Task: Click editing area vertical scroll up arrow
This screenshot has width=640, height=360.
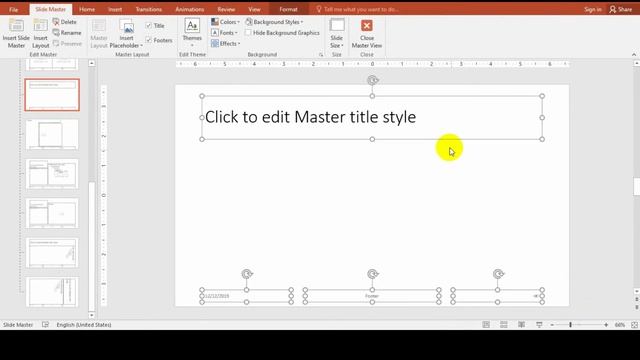Action: (x=636, y=63)
